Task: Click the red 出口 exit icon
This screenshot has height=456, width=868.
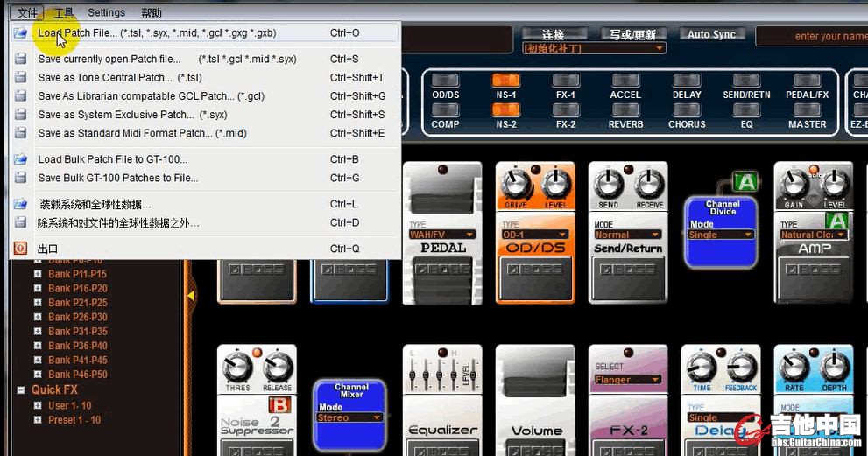Action: pyautogui.click(x=20, y=249)
